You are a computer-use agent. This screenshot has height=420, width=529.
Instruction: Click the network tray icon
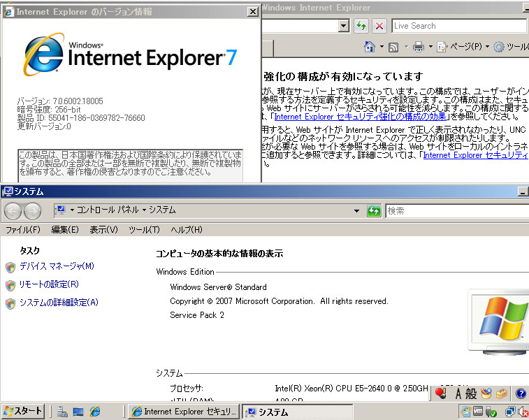click(x=510, y=412)
